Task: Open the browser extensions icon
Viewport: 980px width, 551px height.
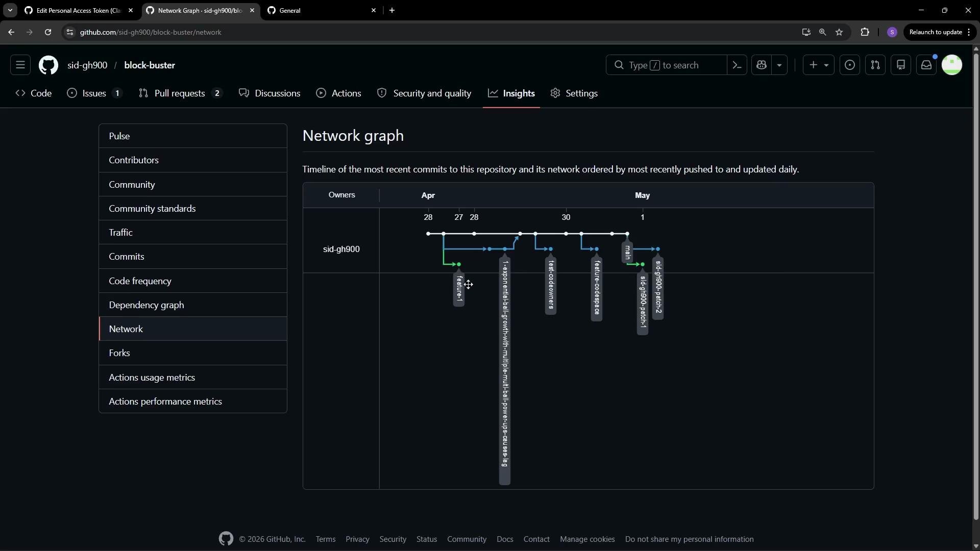Action: [x=865, y=32]
